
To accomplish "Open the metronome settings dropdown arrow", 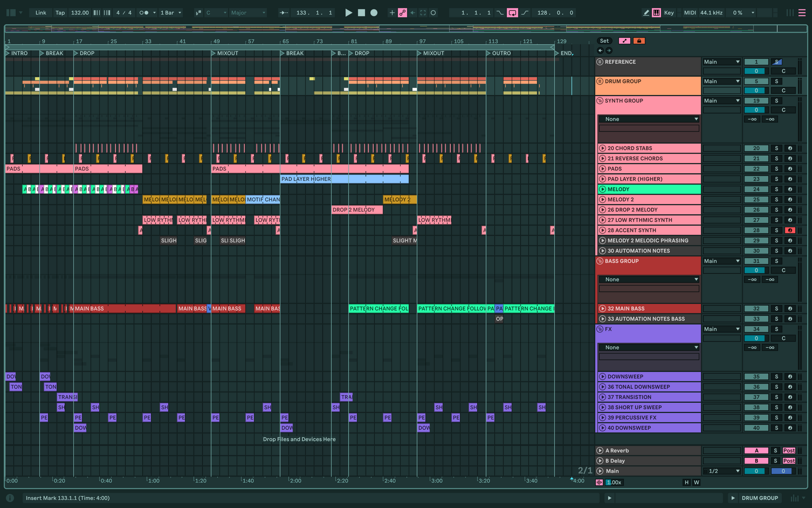I will coord(154,13).
